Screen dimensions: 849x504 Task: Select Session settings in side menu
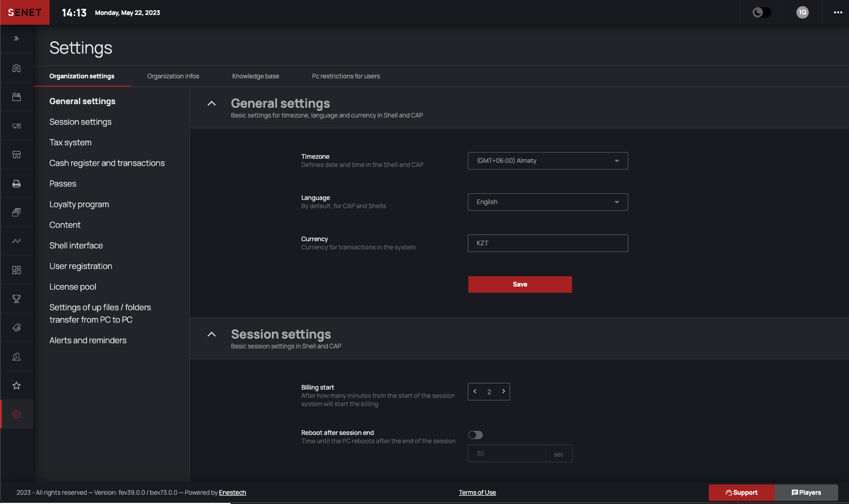[x=80, y=122]
